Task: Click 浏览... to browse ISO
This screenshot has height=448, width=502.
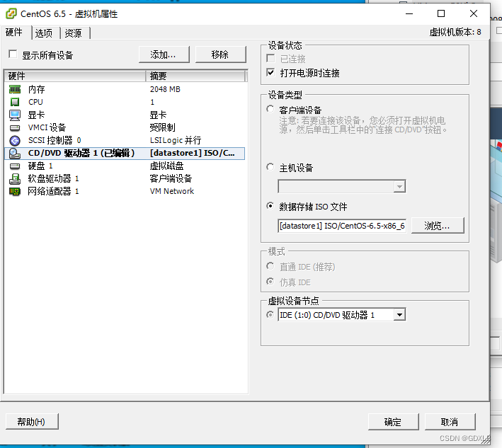Action: [x=438, y=226]
